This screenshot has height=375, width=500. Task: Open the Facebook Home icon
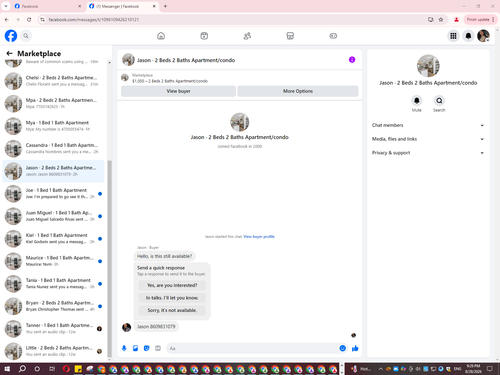pyautogui.click(x=161, y=36)
